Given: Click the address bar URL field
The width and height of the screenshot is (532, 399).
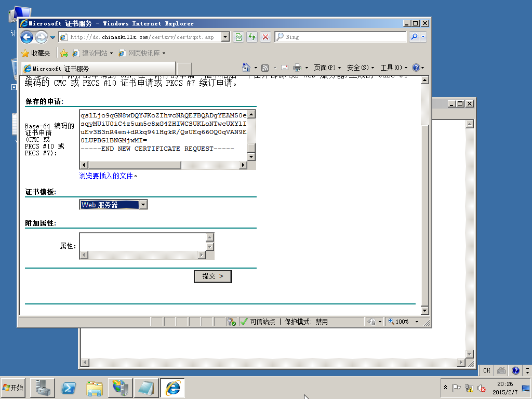Looking at the screenshot, I should [x=141, y=37].
